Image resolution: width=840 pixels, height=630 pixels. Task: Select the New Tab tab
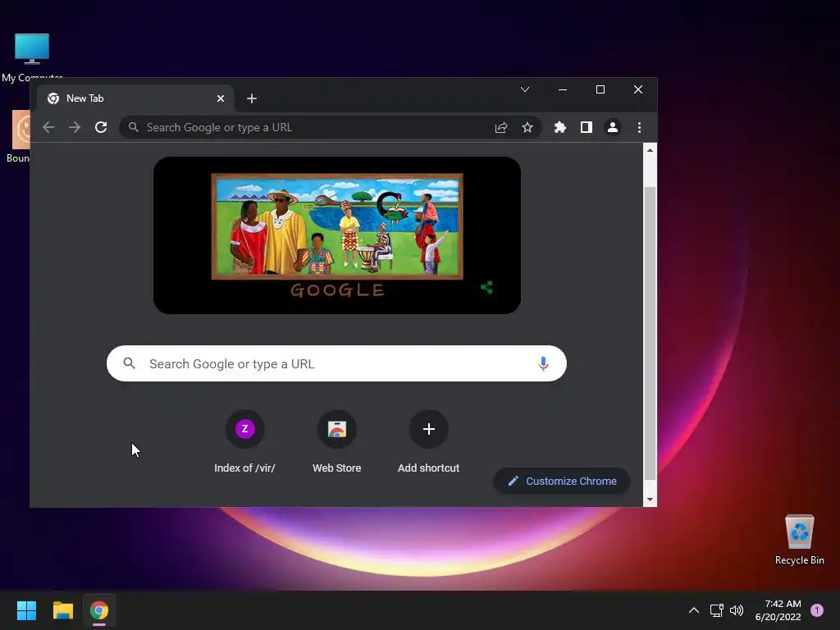135,98
